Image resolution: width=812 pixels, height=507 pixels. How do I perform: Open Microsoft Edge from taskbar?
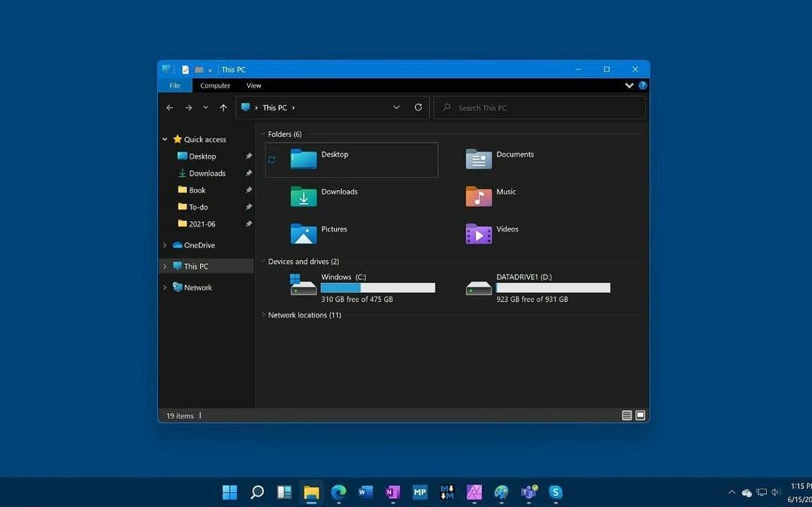[338, 492]
